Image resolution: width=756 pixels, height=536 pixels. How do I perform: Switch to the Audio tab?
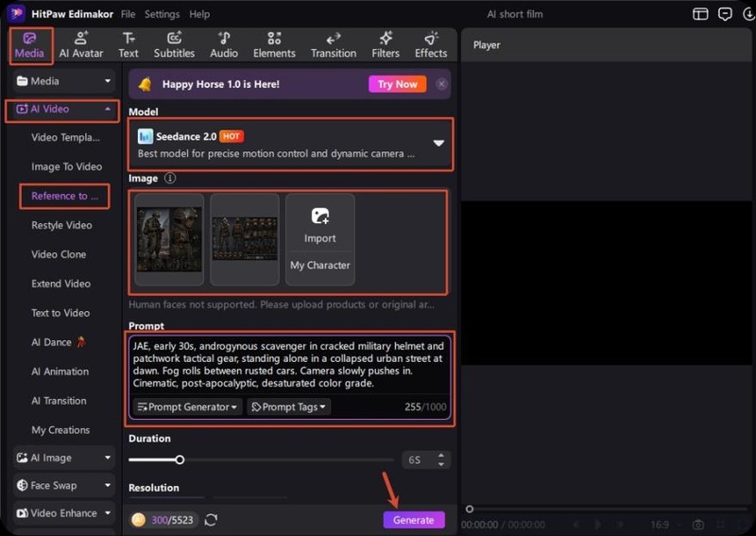click(x=224, y=45)
